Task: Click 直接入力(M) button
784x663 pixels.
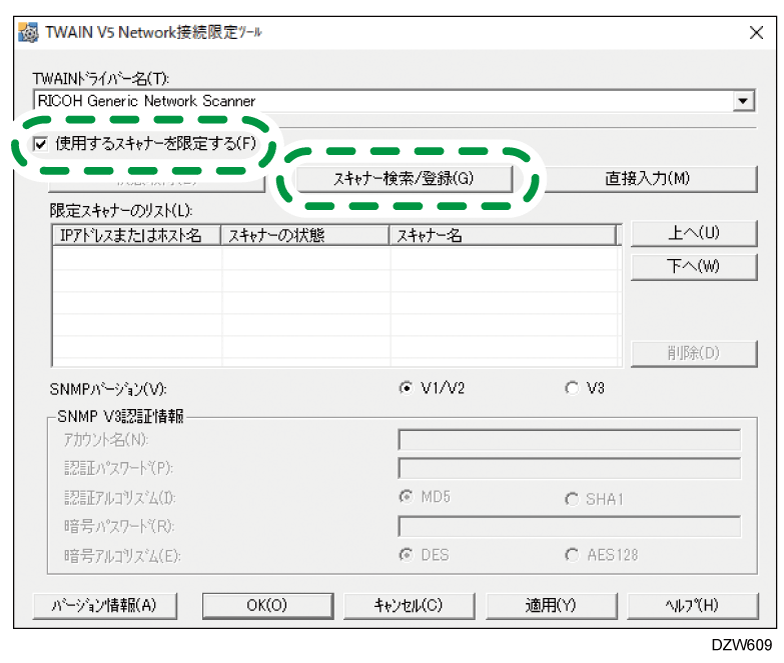Action: [x=647, y=179]
